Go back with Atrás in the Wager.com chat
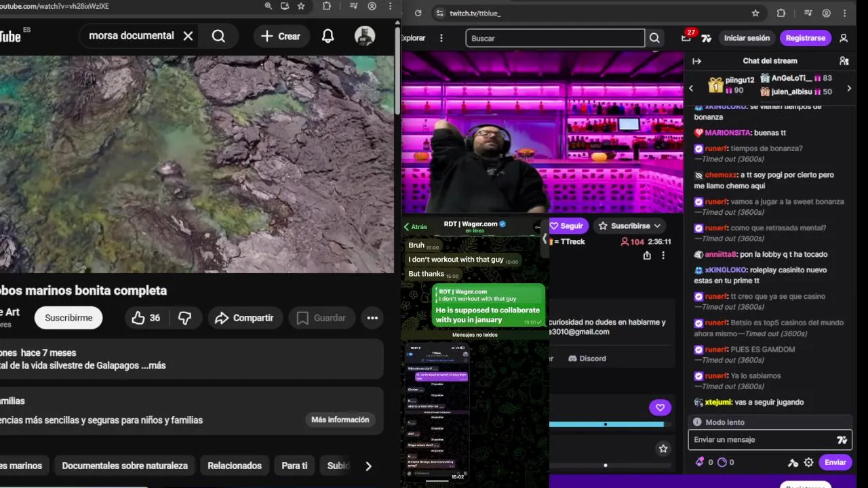Image resolution: width=868 pixels, height=488 pixels. [415, 227]
